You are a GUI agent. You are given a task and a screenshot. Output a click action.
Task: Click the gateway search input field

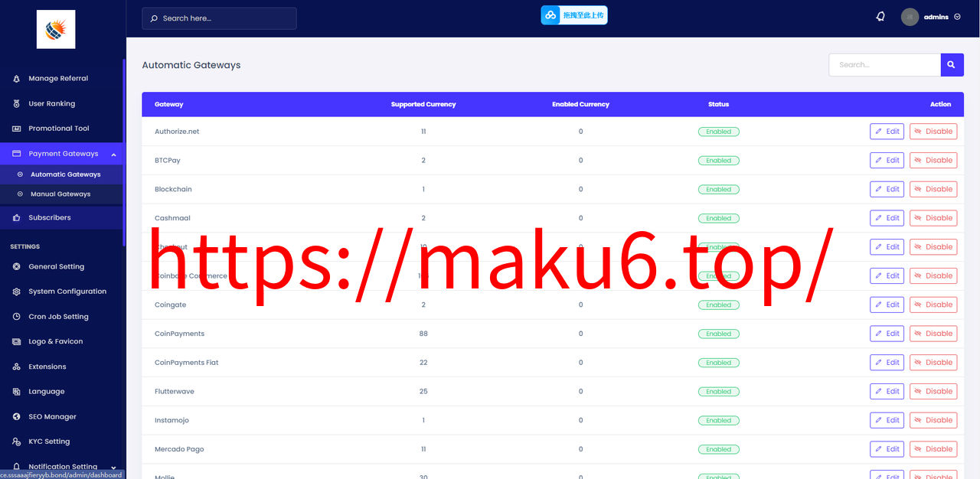[x=884, y=65]
